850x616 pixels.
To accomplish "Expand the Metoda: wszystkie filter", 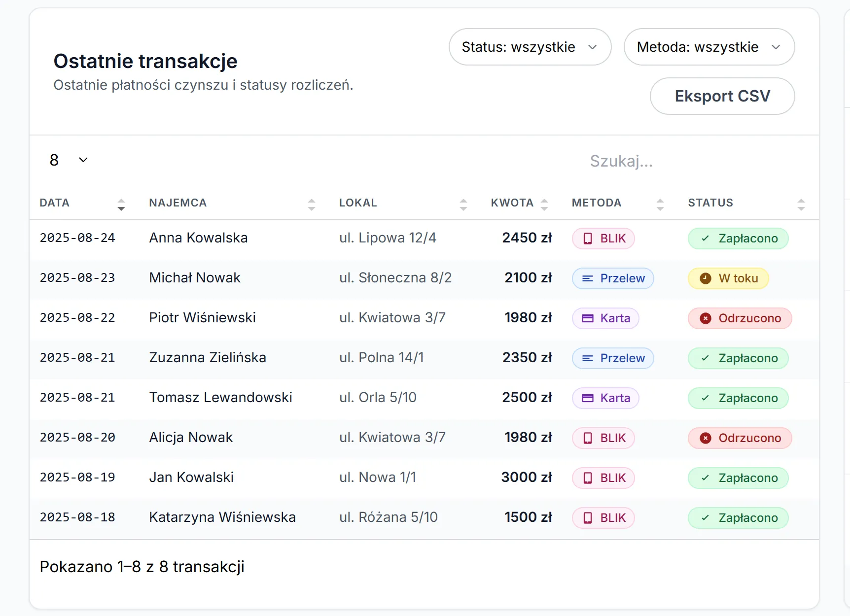I will (x=708, y=47).
